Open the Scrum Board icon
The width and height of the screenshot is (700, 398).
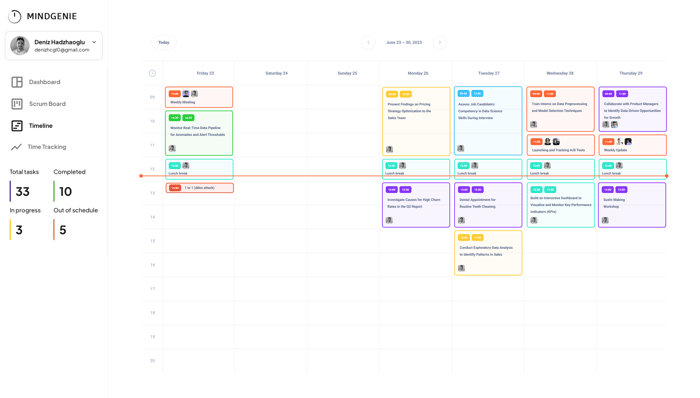click(x=17, y=104)
